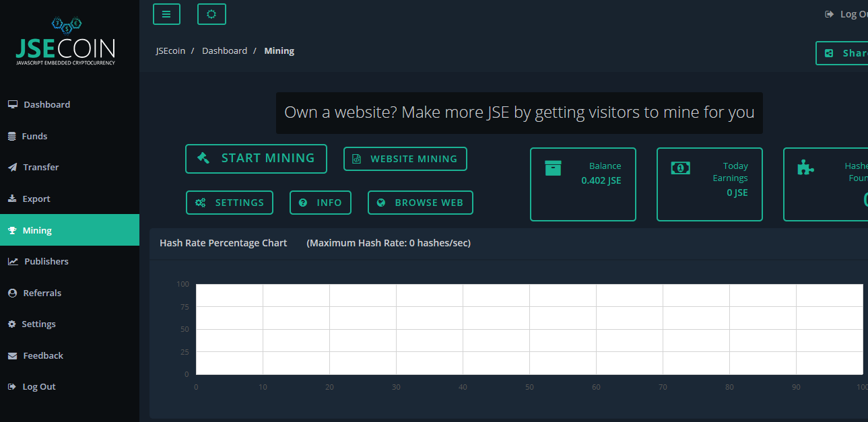Click the sun theme toggle button
Image resolution: width=868 pixels, height=422 pixels.
coord(211,14)
